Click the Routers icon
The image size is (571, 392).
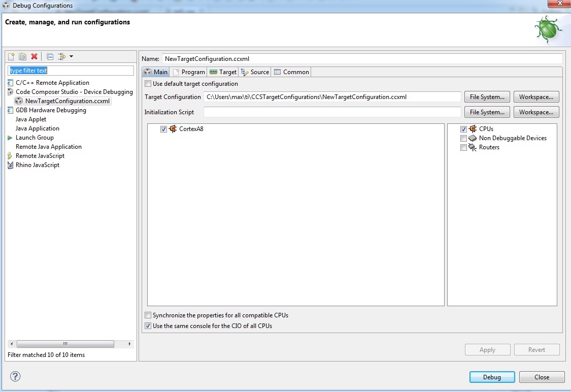pyautogui.click(x=473, y=147)
